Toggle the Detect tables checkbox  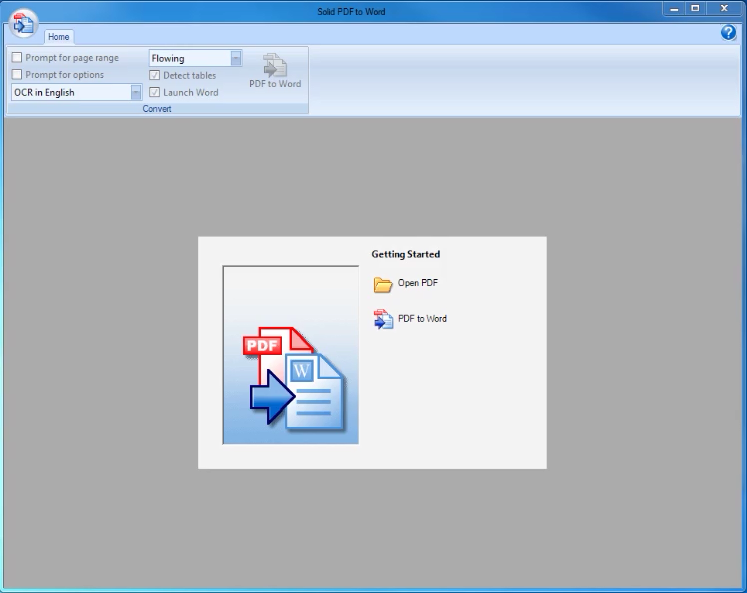click(x=155, y=75)
